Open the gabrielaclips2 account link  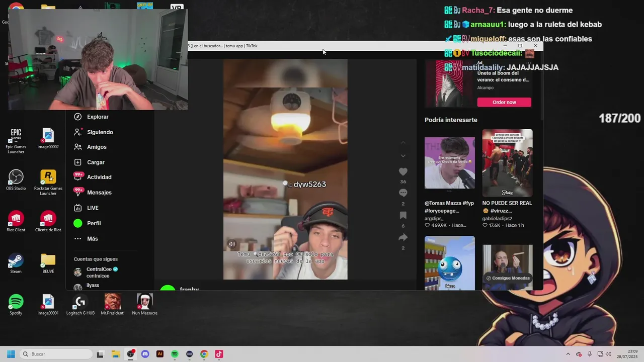497,219
